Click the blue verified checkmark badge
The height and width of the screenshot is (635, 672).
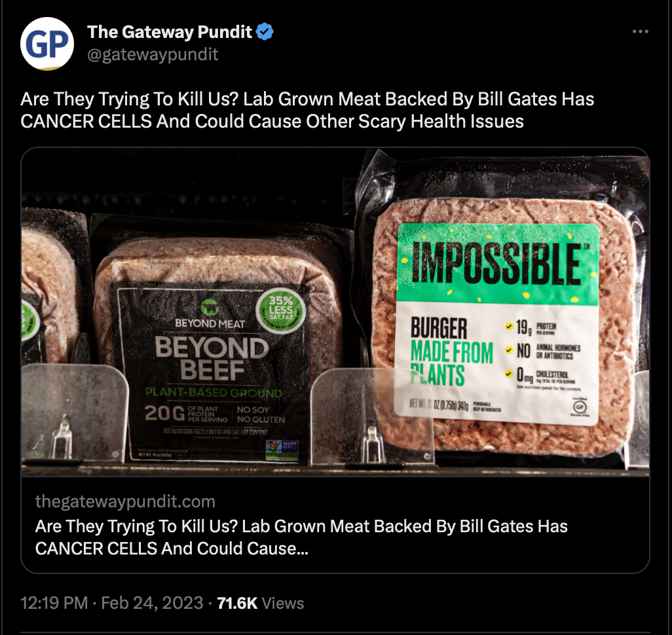[x=265, y=31]
